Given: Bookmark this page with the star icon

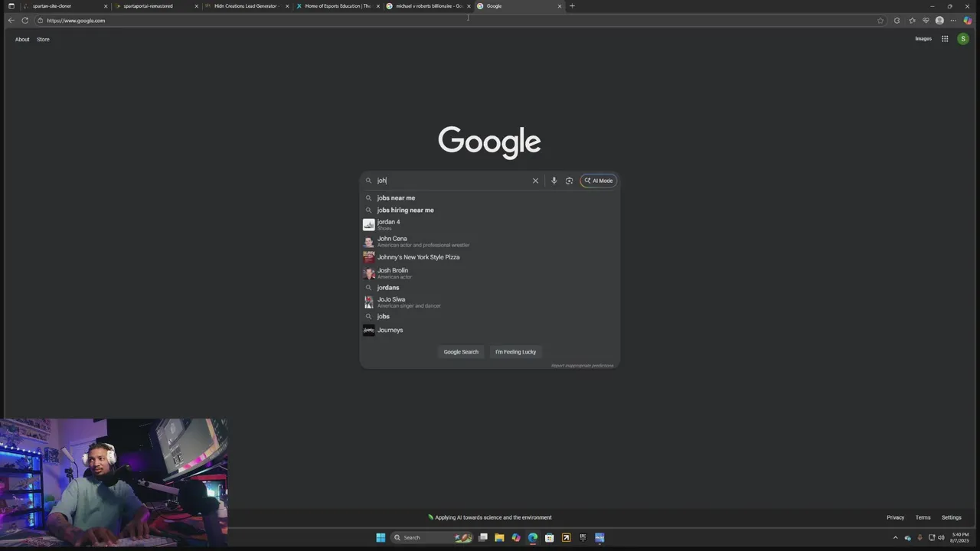Looking at the screenshot, I should coord(880,21).
